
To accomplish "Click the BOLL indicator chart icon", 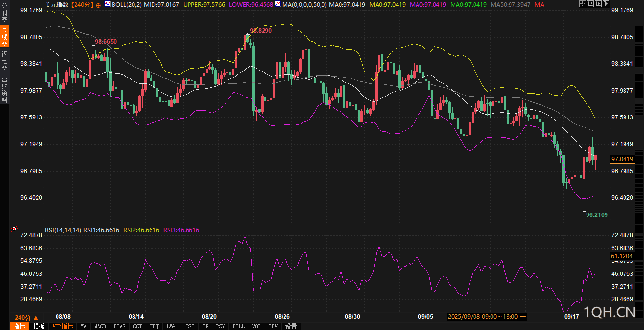I will pos(107,4).
